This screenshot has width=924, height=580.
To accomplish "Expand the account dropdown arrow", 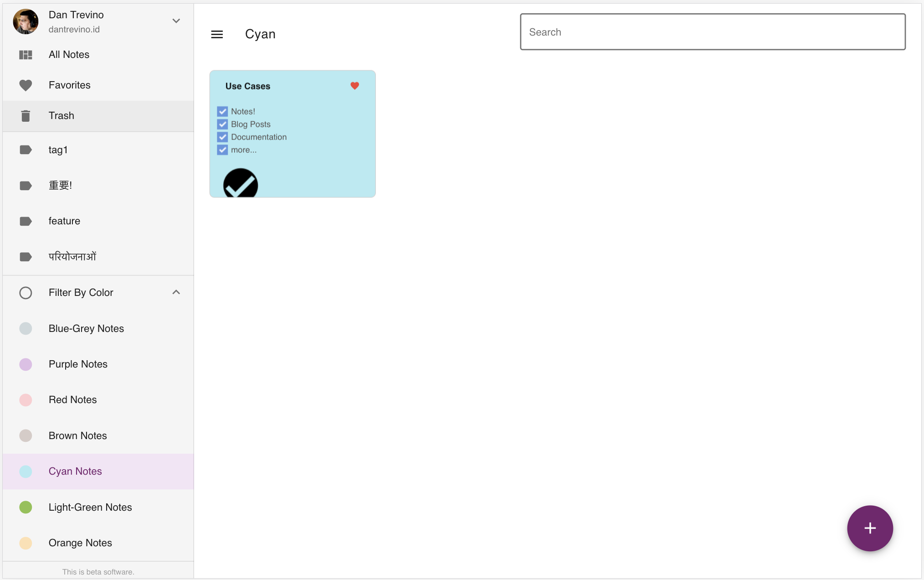I will click(x=176, y=21).
